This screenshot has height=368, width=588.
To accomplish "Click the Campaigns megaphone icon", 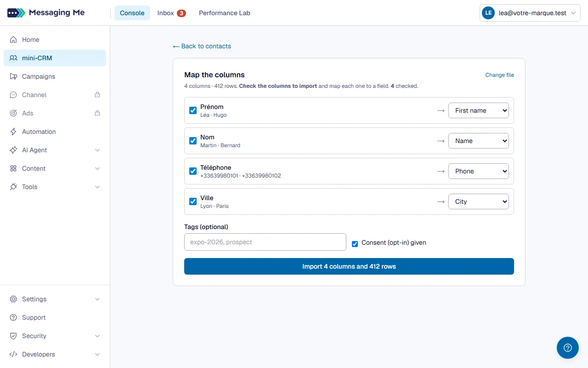I will point(13,76).
